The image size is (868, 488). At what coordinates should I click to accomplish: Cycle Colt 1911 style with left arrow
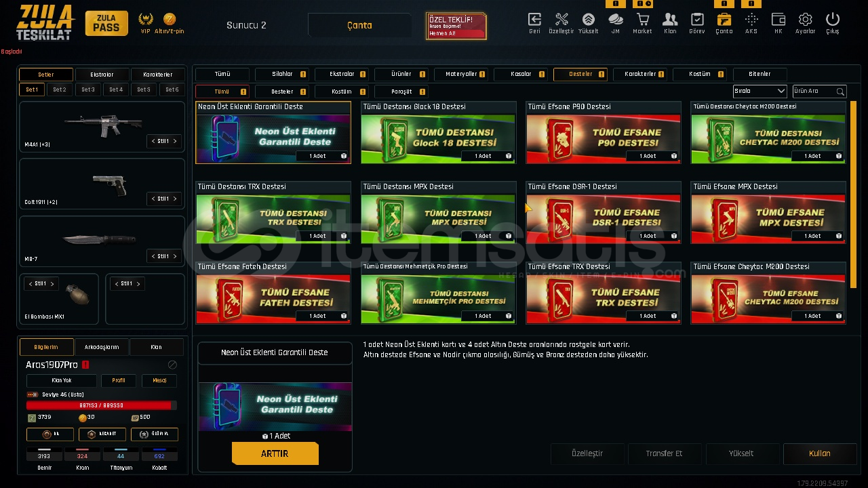tap(153, 199)
